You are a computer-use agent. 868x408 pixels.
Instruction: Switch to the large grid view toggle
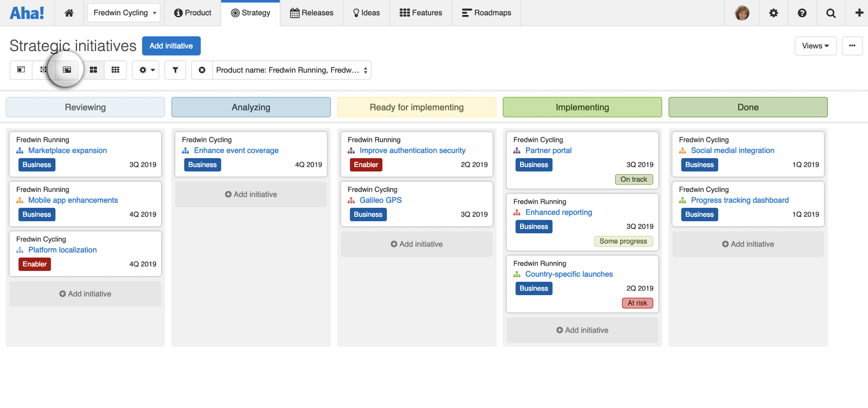click(x=93, y=70)
